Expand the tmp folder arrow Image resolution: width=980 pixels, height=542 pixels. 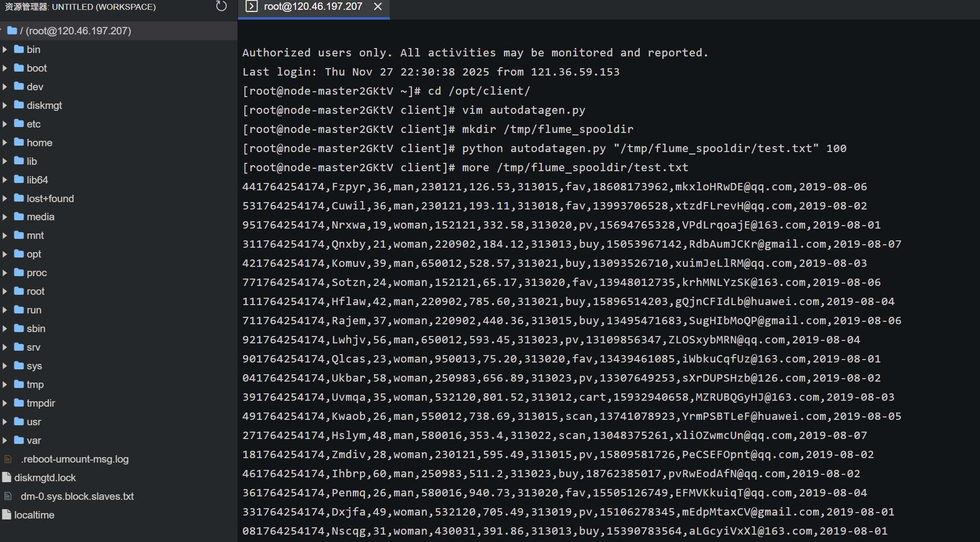pos(5,385)
